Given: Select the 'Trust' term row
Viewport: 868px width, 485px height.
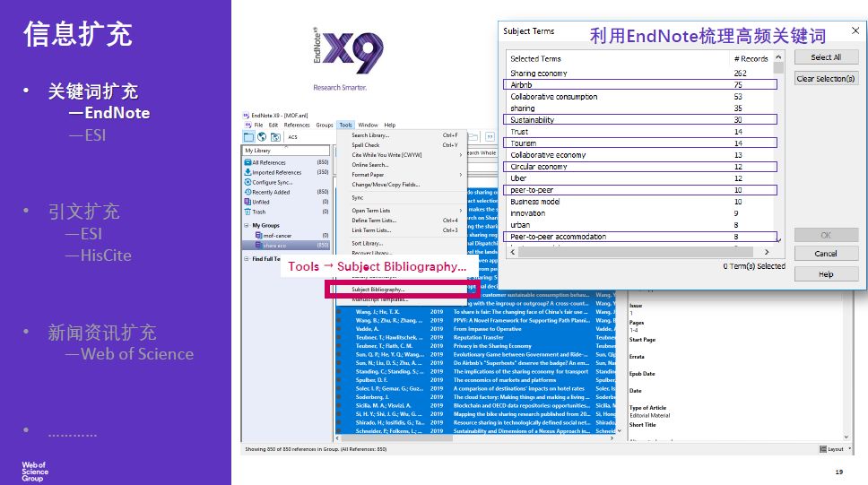Looking at the screenshot, I should 640,132.
